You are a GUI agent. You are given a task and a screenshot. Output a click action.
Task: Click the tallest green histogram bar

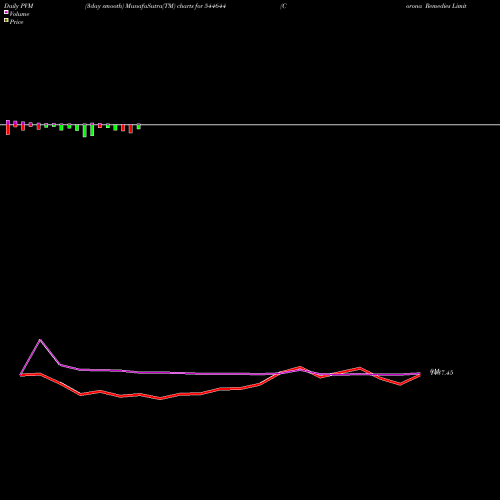(85, 130)
